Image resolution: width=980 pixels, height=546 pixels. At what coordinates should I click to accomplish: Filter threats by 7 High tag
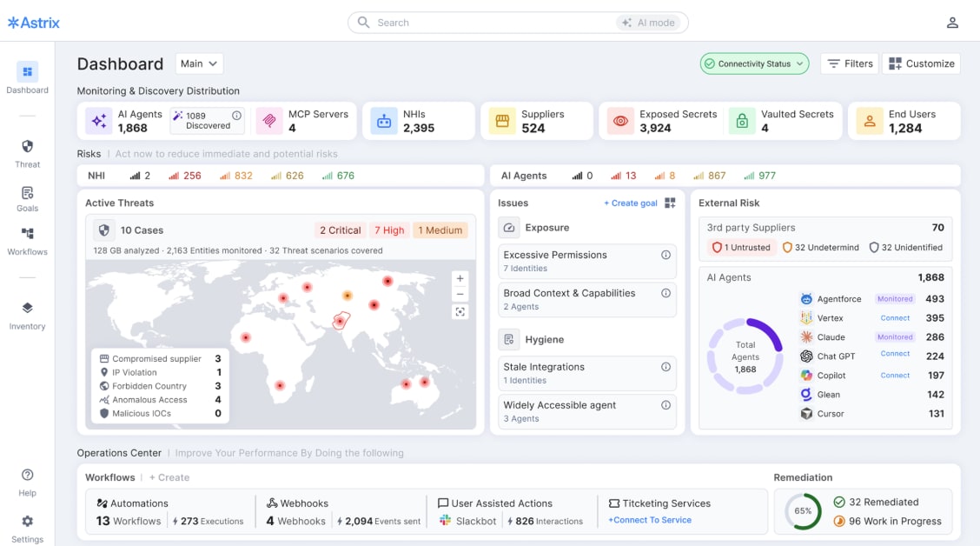pos(389,230)
